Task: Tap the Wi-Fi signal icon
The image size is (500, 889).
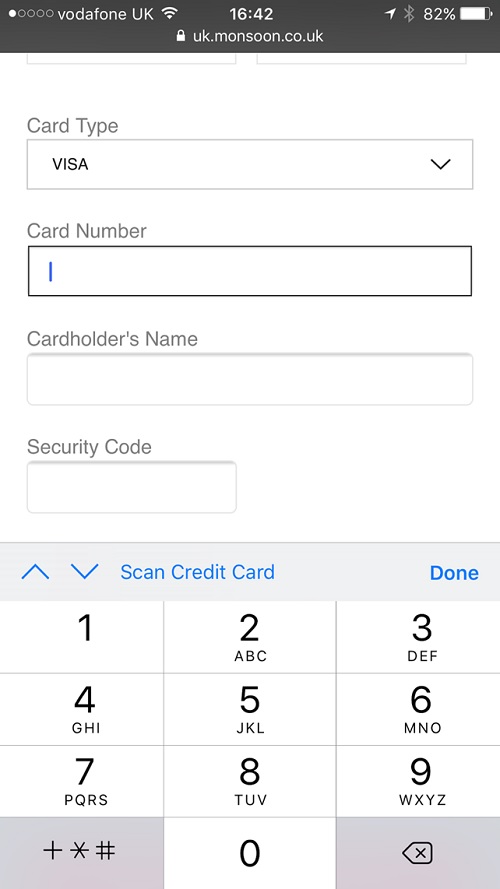Action: pos(169,13)
